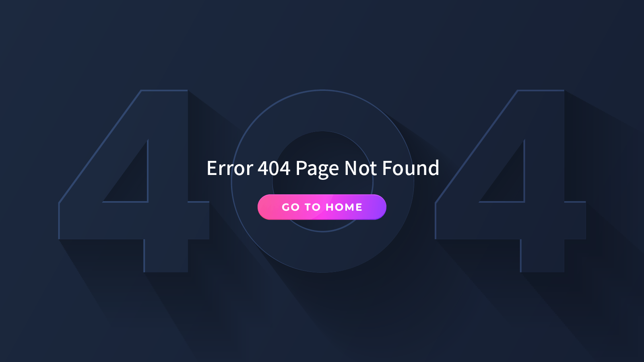This screenshot has width=644, height=362.
Task: Click the word Not in the heading
Action: (x=361, y=168)
